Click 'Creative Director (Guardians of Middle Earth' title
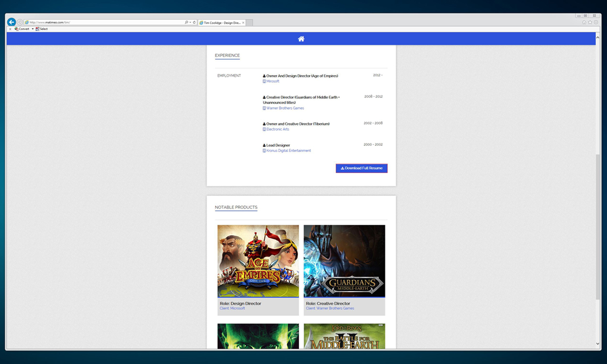Viewport: 607px width, 364px height. [x=303, y=97]
